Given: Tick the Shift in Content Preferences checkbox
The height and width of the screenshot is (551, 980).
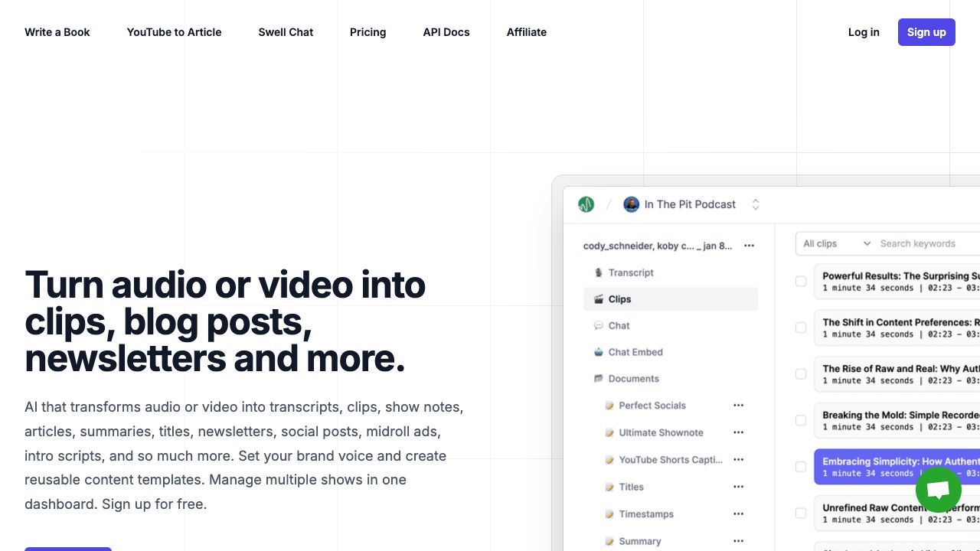Looking at the screenshot, I should pos(801,328).
